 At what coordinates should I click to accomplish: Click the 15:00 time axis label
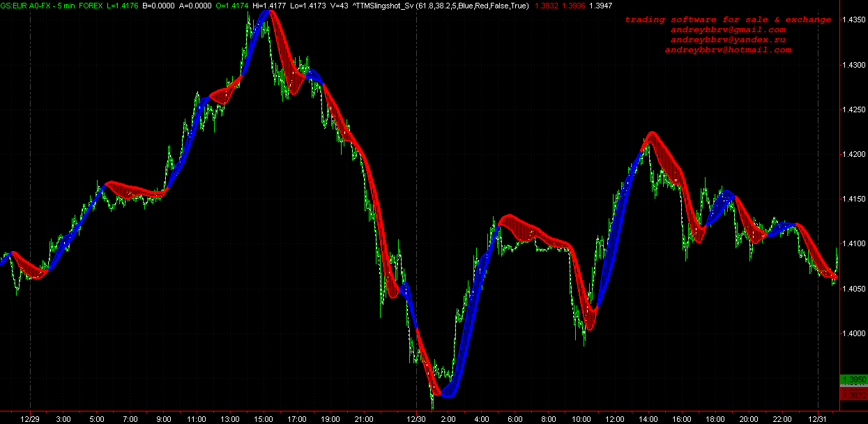pos(264,418)
